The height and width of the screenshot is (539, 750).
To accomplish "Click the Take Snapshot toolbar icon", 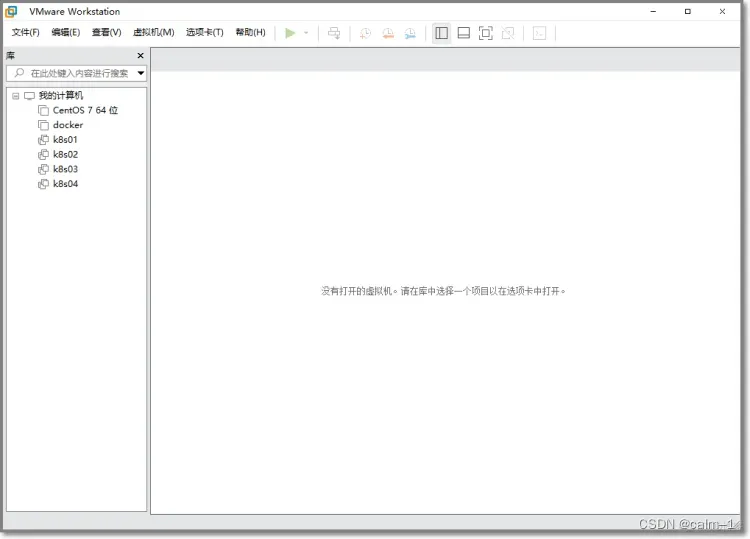I will (x=365, y=33).
